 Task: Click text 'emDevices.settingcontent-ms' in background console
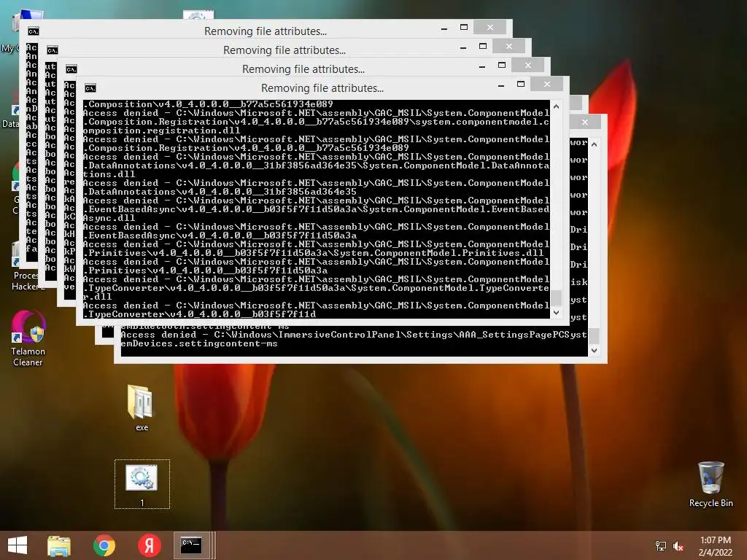199,344
